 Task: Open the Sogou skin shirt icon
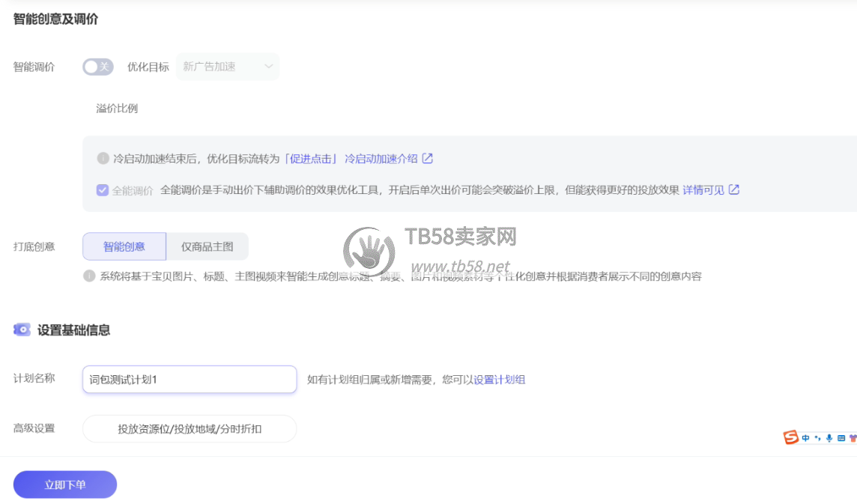click(853, 438)
